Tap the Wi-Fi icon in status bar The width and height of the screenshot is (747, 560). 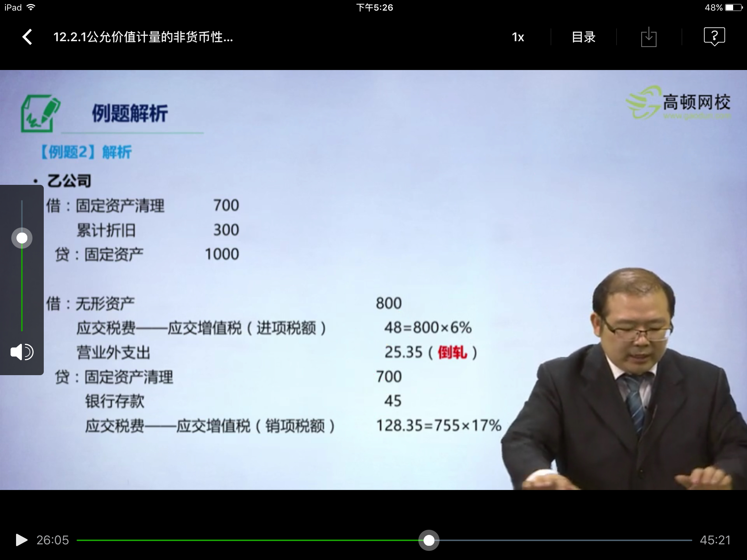click(31, 8)
